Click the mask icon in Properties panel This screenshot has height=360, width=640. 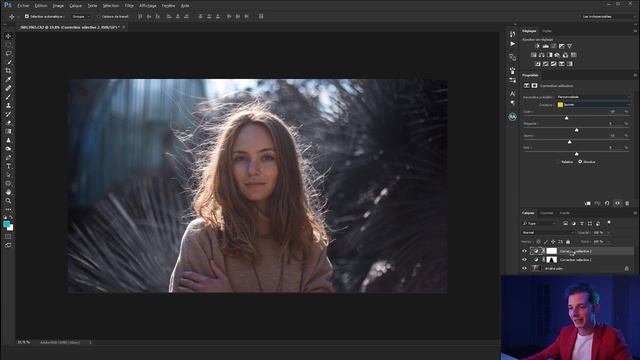[534, 86]
